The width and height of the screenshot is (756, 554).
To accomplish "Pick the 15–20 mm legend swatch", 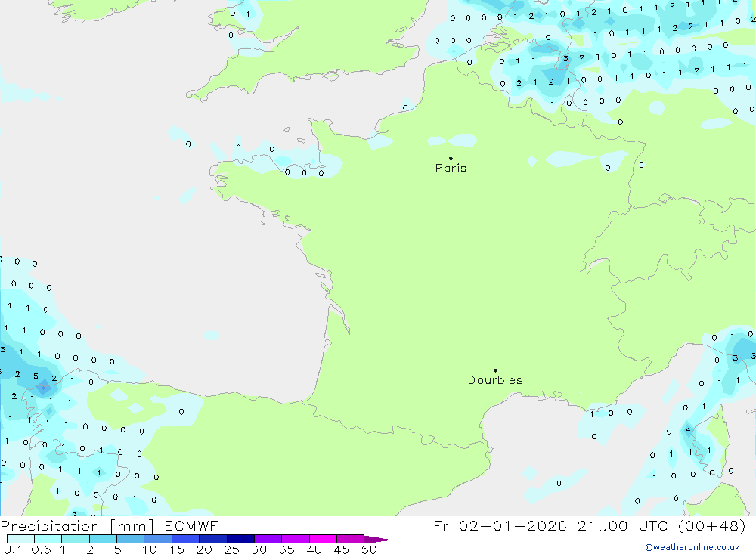I will point(186,539).
